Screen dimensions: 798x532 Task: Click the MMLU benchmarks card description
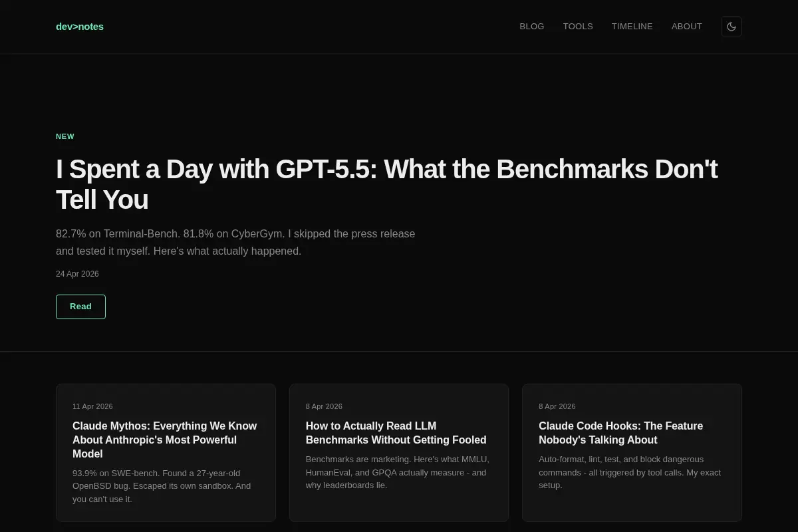pos(397,472)
